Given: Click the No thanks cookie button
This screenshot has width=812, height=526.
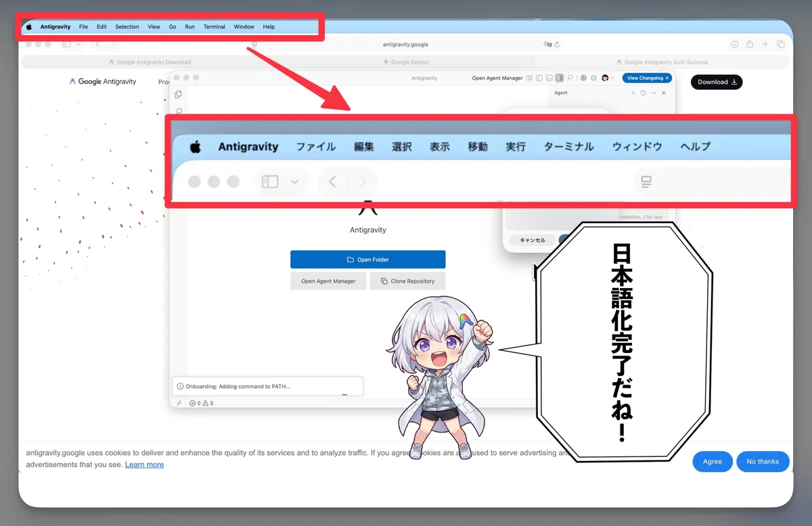Looking at the screenshot, I should click(x=763, y=462).
